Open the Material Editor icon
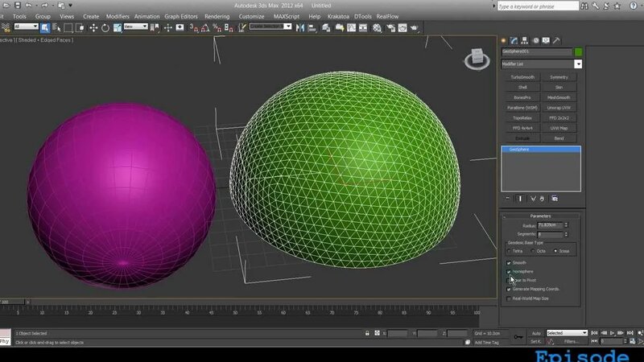This screenshot has height=362, width=644. pos(377,28)
